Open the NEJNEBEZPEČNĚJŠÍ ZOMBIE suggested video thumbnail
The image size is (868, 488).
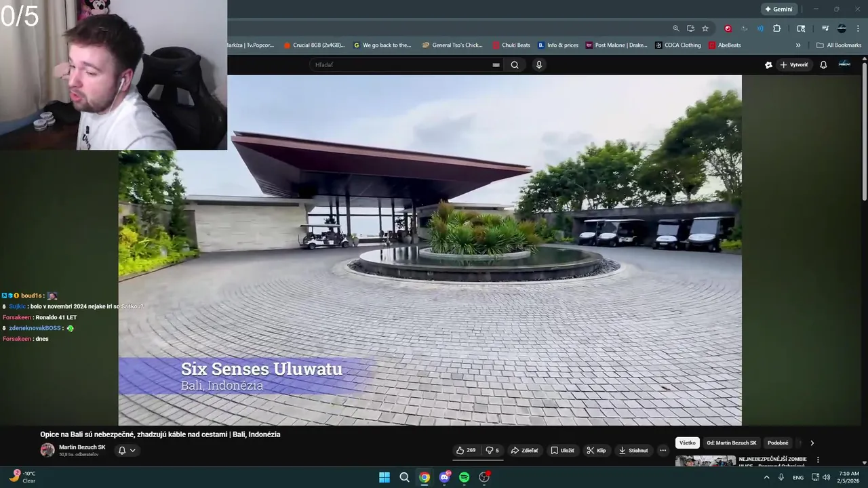pyautogui.click(x=705, y=461)
